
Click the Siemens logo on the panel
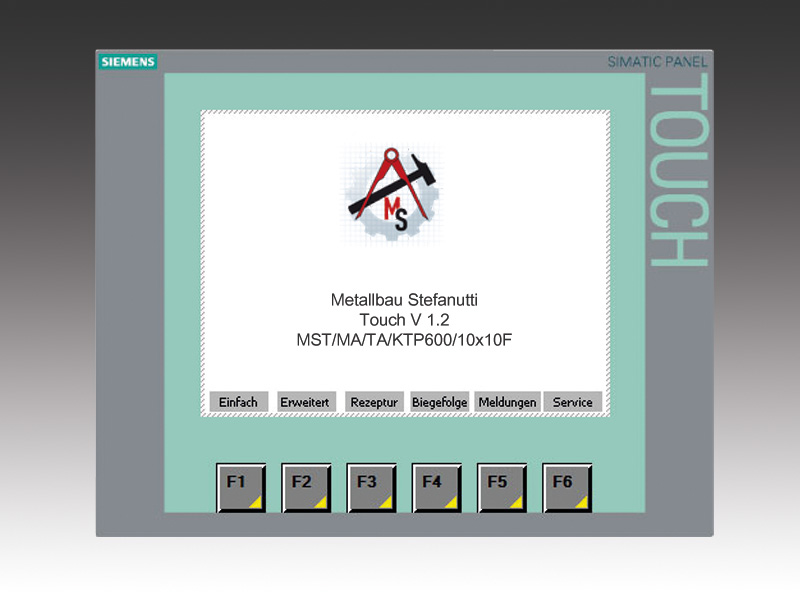[x=128, y=62]
